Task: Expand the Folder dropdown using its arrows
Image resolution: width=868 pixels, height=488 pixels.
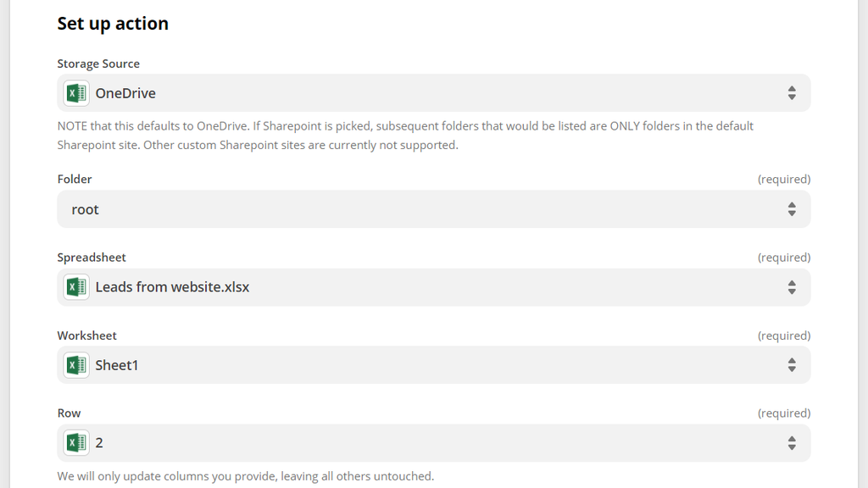Action: pos(791,209)
